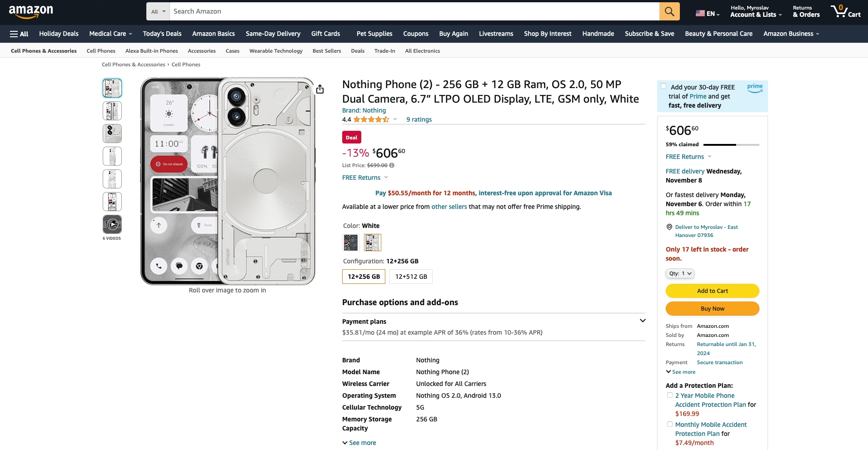Check the 30-day Prime trial checkbox
Image resolution: width=868 pixels, height=450 pixels.
pos(663,86)
